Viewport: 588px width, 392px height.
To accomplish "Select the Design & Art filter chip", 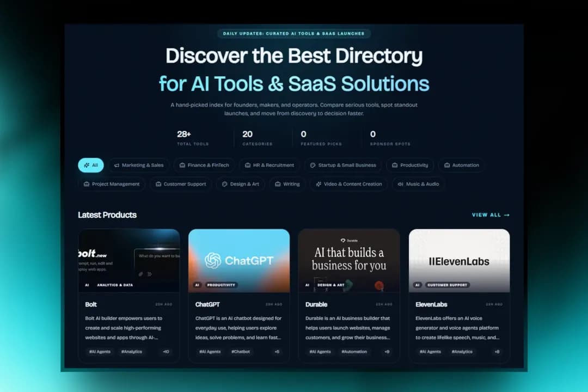I will 241,184.
